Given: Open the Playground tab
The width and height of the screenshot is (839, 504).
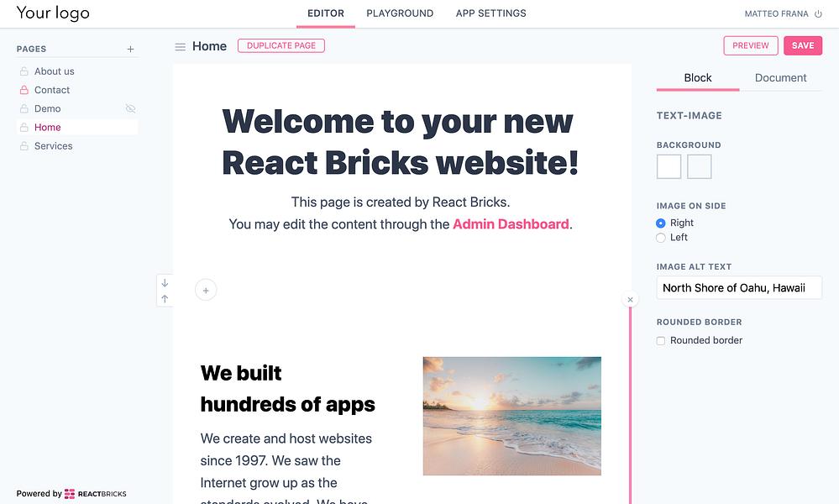Looking at the screenshot, I should [400, 13].
